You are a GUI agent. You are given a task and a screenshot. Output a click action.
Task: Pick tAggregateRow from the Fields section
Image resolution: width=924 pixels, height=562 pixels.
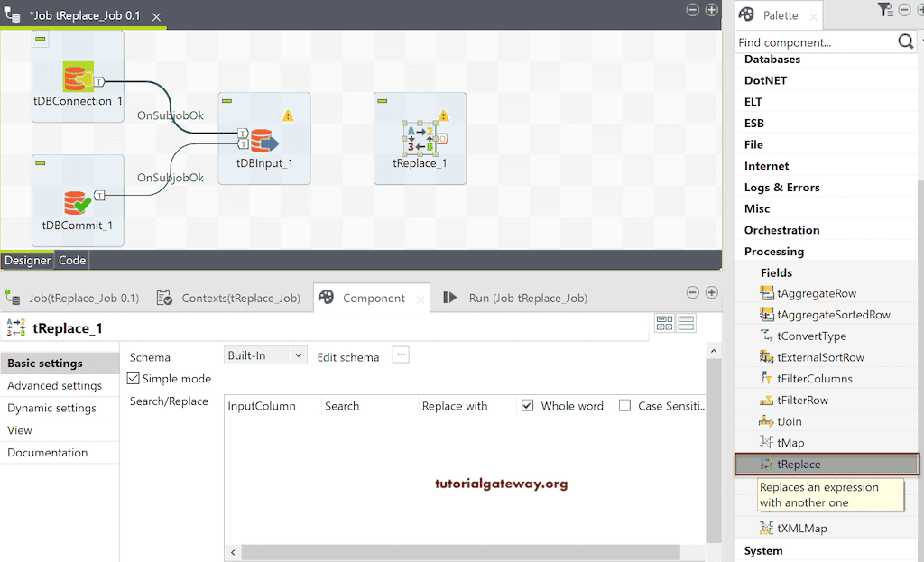click(818, 292)
